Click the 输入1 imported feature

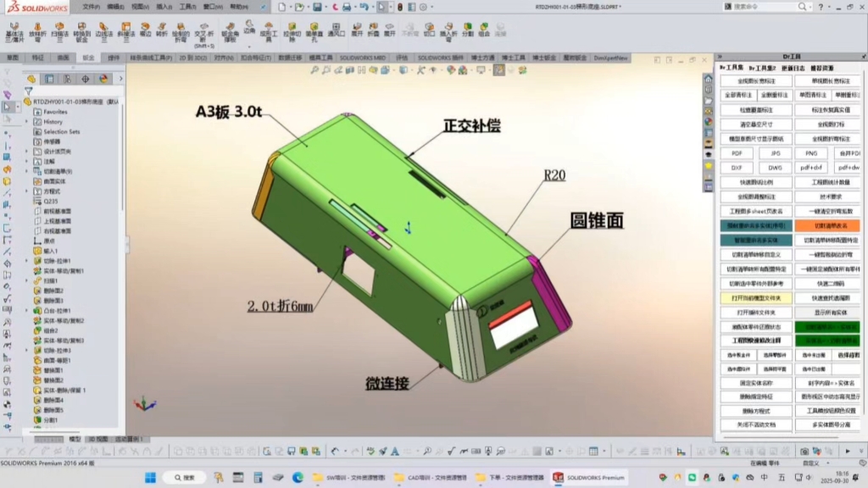[46, 251]
